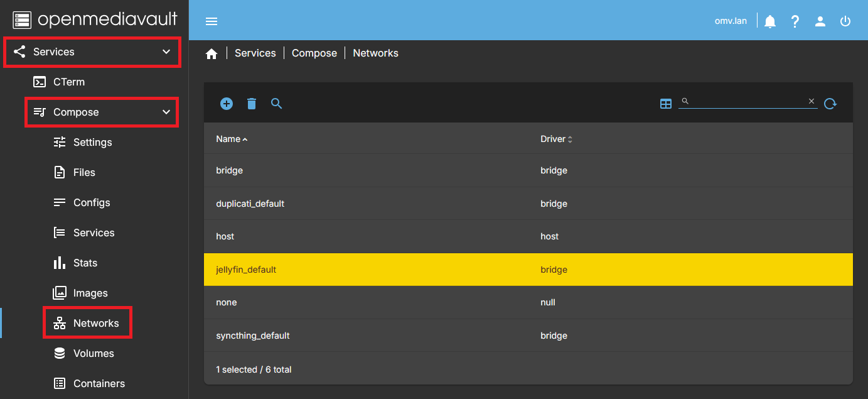The width and height of the screenshot is (868, 399).
Task: Click the power icon in header
Action: (x=845, y=21)
